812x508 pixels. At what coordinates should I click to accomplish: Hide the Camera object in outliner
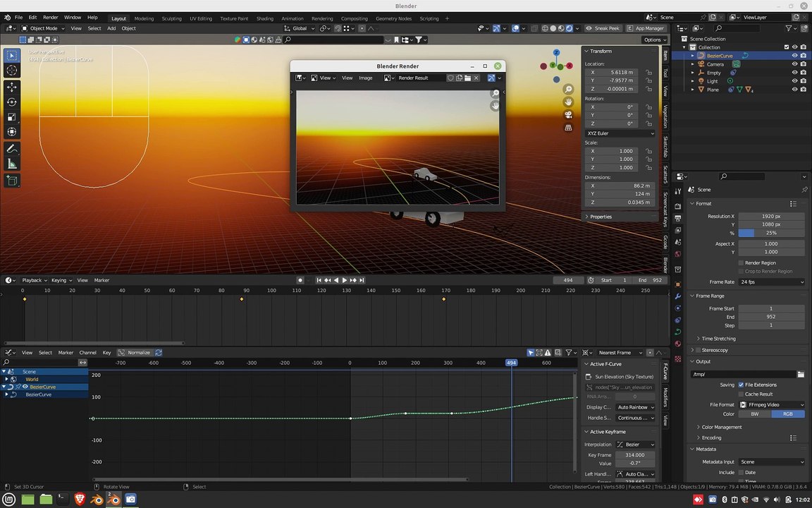(794, 64)
